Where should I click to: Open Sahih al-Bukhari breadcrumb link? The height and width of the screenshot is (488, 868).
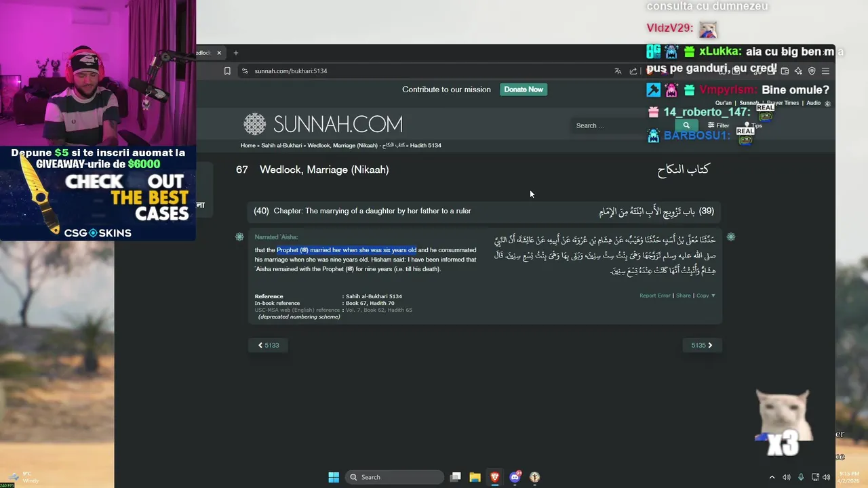click(x=281, y=146)
